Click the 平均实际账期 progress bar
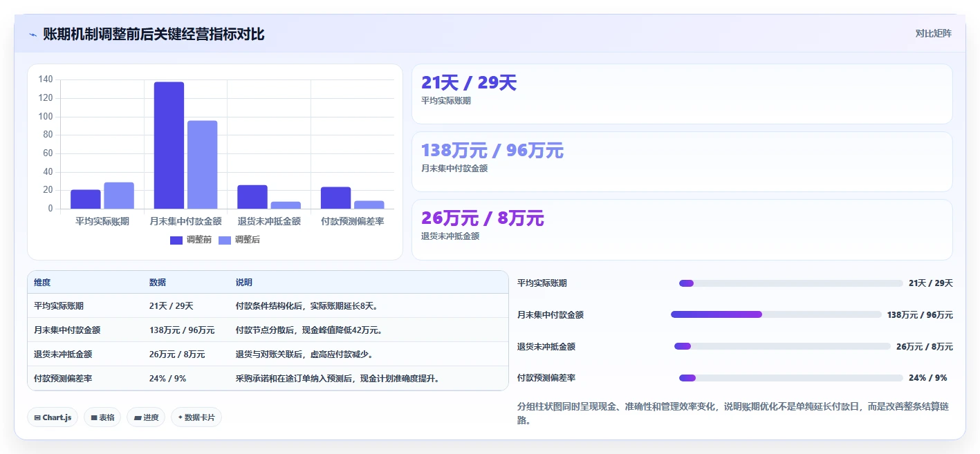Viewport: 980px width, 454px height. (x=791, y=283)
